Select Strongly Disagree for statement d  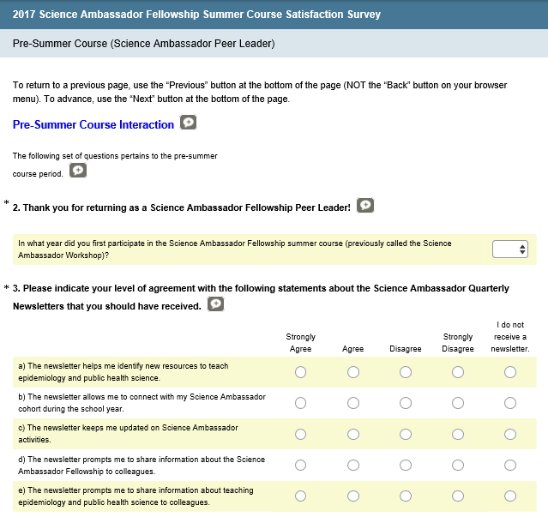click(x=458, y=465)
